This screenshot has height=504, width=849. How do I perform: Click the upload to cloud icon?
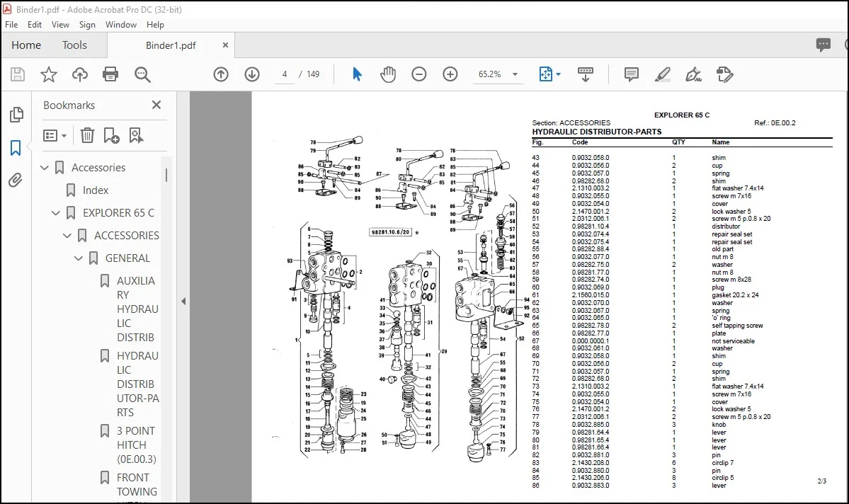point(79,74)
